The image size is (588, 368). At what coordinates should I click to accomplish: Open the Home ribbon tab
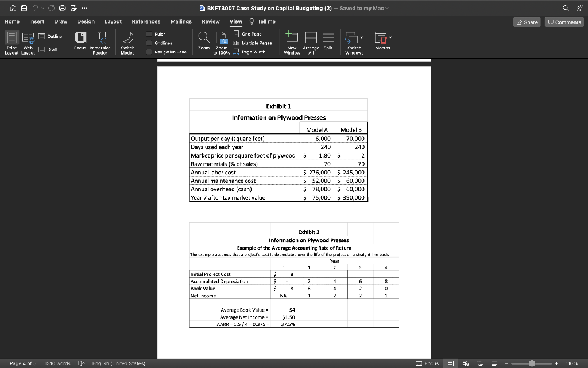(12, 21)
